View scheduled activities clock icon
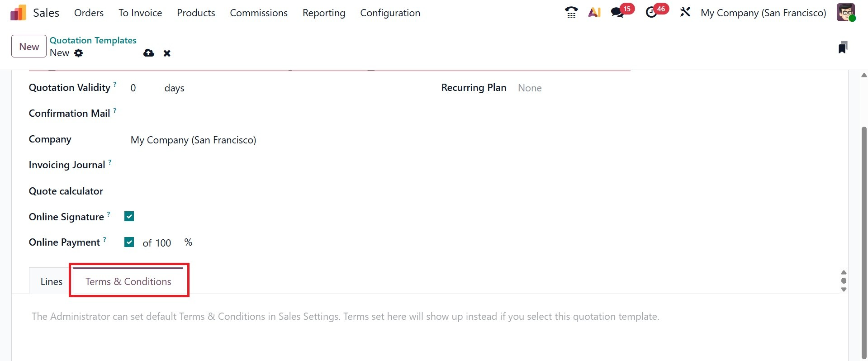Viewport: 868px width, 361px height. pos(651,13)
